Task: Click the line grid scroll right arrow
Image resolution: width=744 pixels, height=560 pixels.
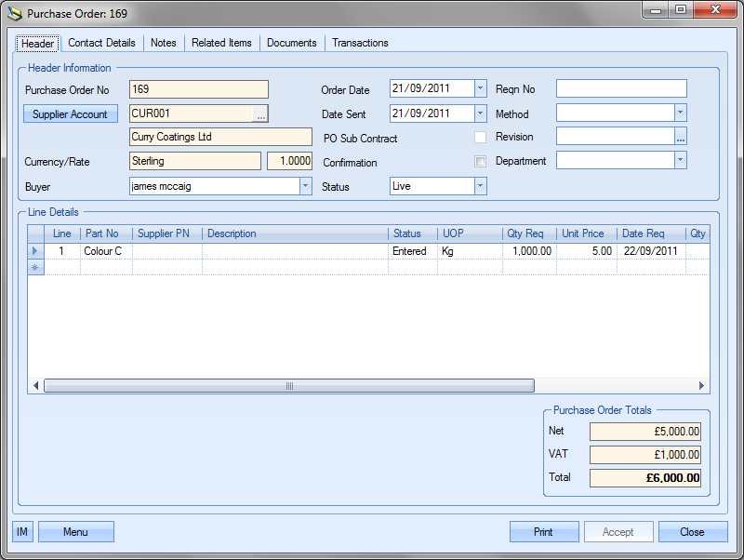Action: click(702, 386)
